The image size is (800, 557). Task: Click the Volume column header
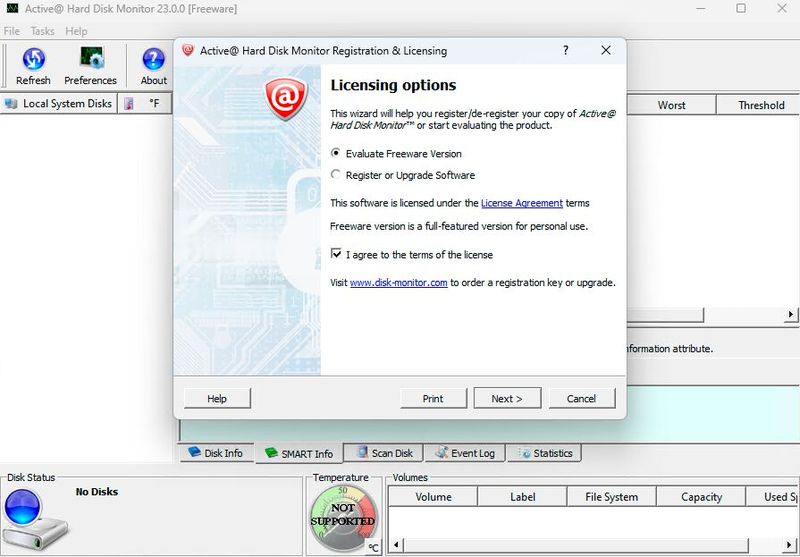click(x=433, y=497)
